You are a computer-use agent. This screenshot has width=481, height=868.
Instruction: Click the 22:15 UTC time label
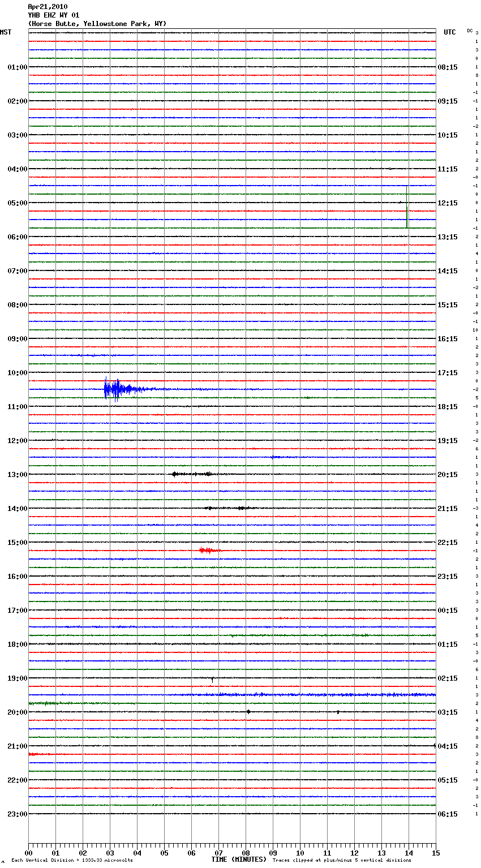point(448,543)
